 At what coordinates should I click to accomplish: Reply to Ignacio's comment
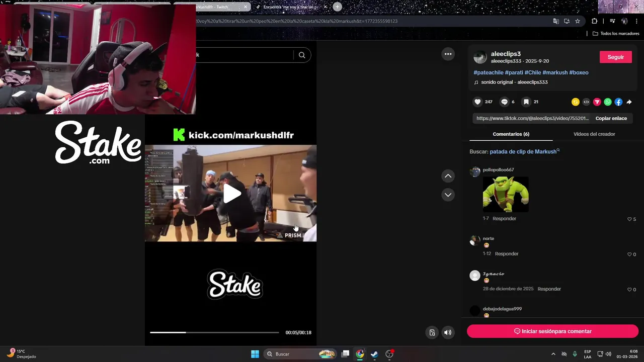549,289
